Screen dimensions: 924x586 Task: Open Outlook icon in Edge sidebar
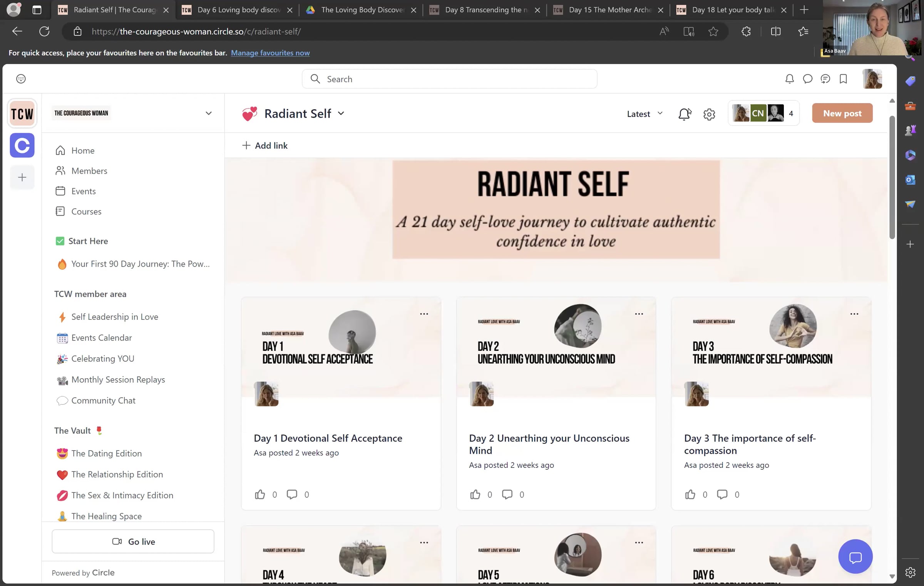point(910,180)
